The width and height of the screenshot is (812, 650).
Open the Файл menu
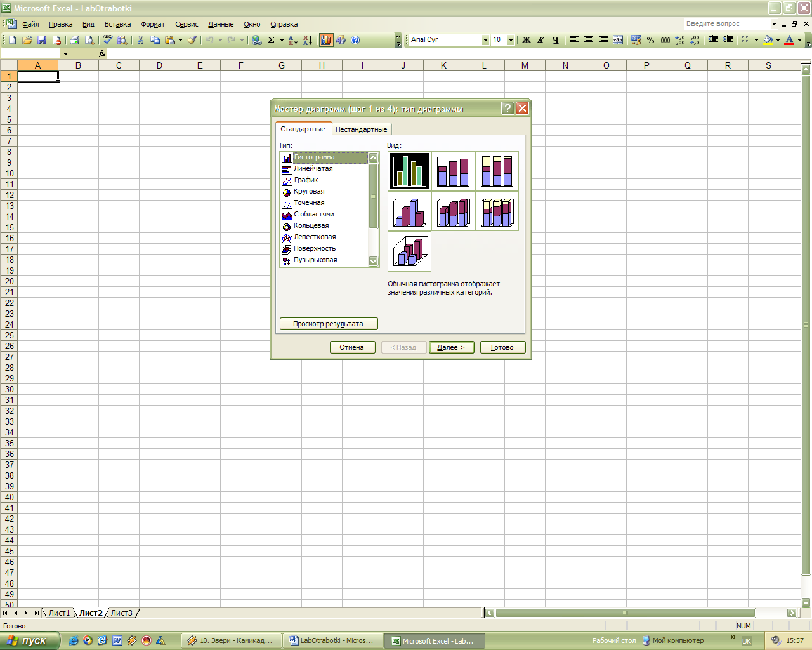click(x=30, y=24)
